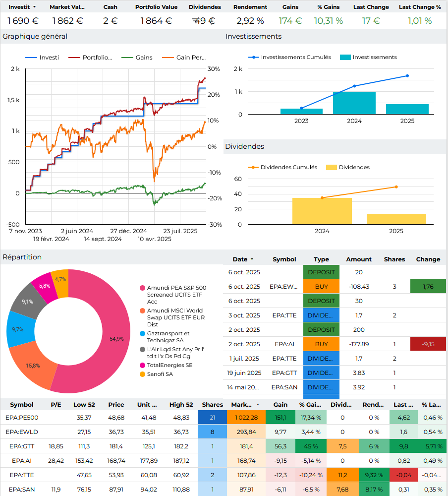
Task: Toggle the Gains legend entry
Action: click(x=136, y=58)
